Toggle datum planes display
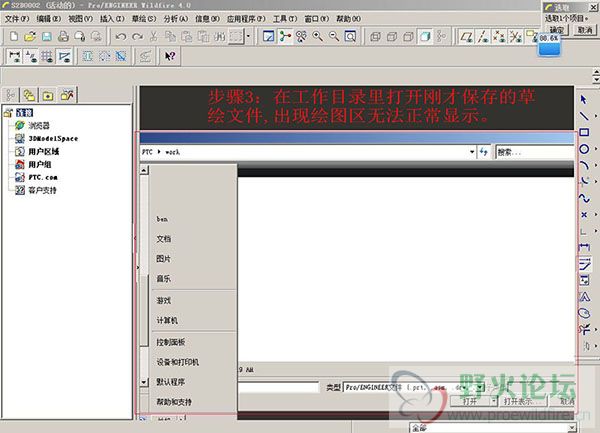600x433 pixels. pos(466,37)
